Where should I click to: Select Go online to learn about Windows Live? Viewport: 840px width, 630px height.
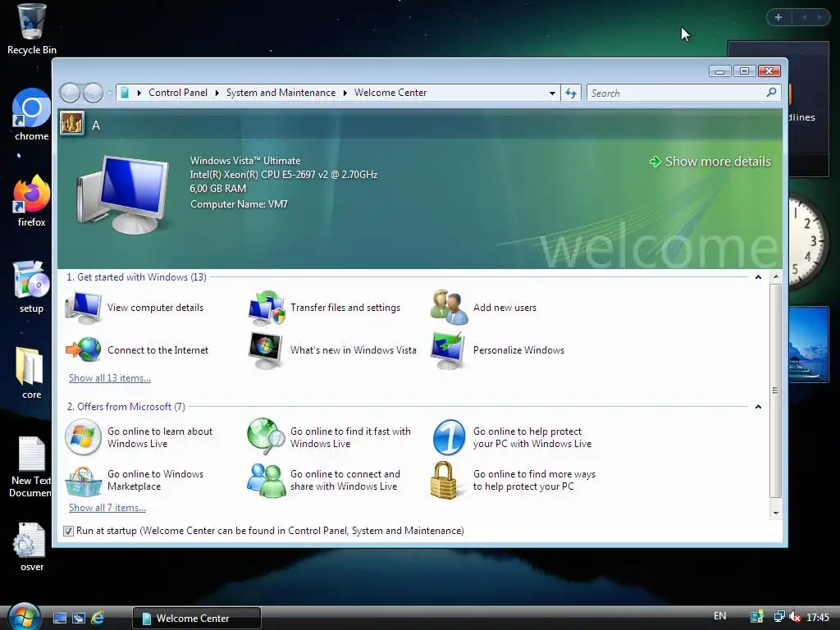pos(139,437)
